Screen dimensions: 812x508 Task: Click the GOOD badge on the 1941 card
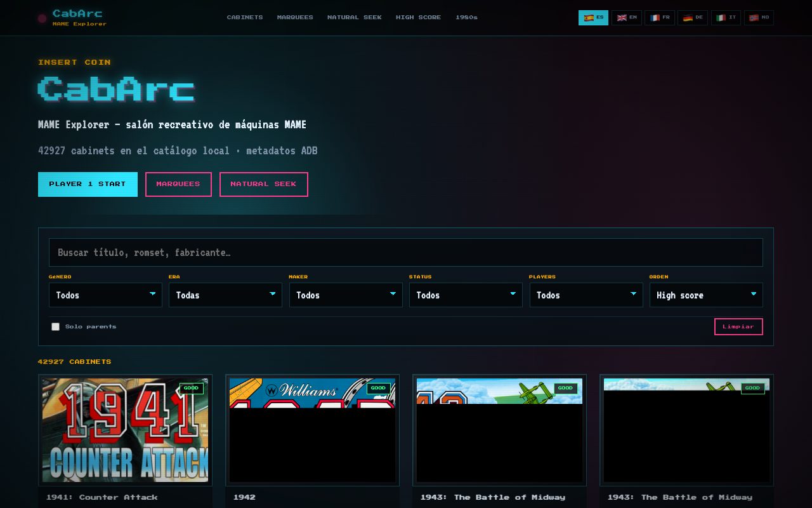[x=191, y=388]
